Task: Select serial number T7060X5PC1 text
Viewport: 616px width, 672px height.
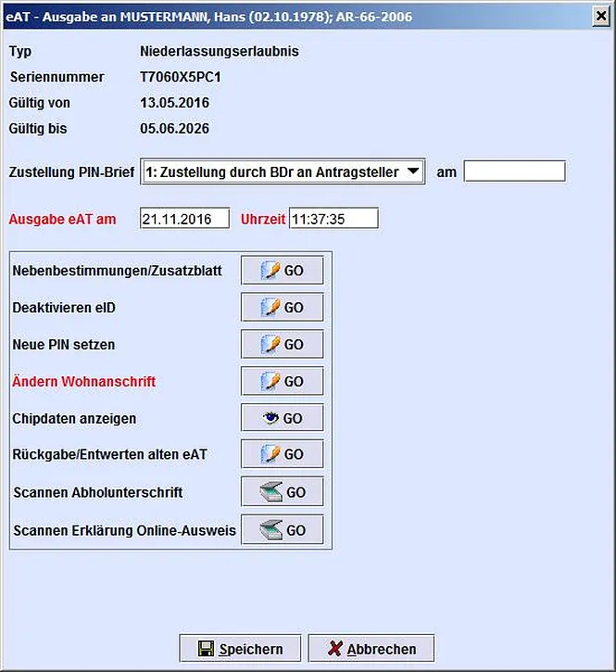Action: 181,77
